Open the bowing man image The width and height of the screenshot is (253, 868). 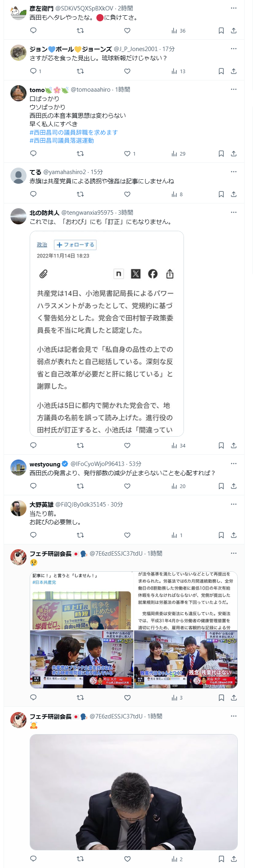pos(134,792)
